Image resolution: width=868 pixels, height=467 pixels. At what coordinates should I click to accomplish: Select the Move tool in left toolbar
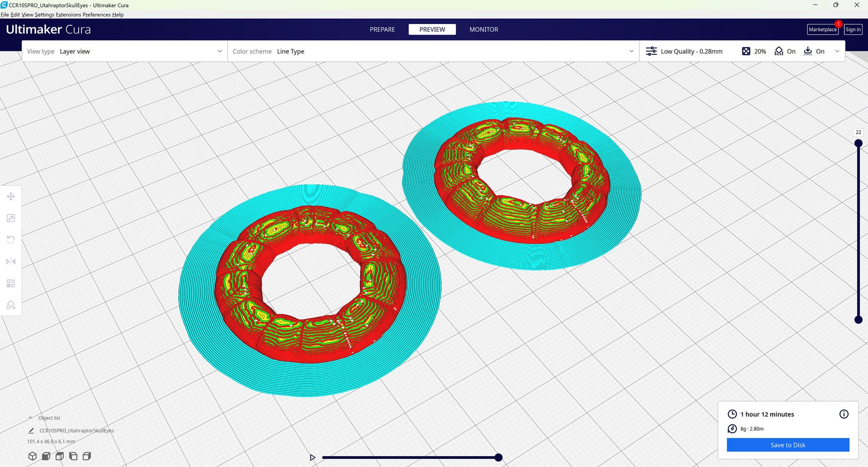(x=11, y=196)
